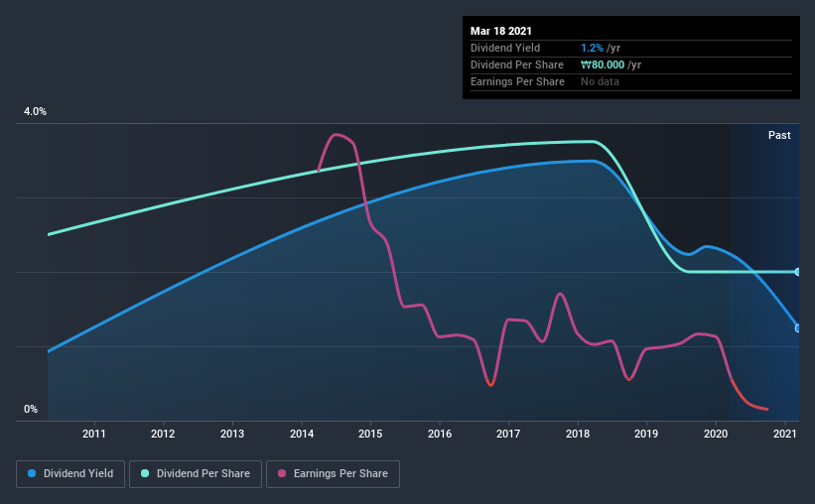
Task: Select the 2015 x-axis label
Action: [x=370, y=434]
